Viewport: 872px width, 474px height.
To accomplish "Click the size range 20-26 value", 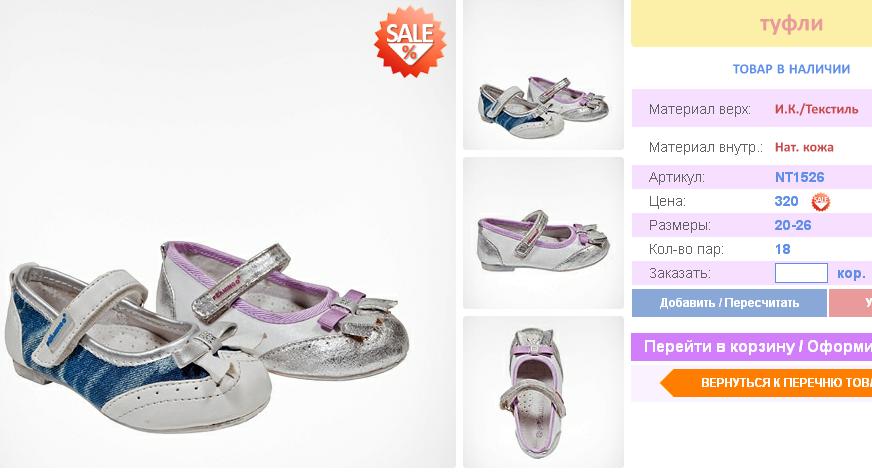I will [x=792, y=225].
